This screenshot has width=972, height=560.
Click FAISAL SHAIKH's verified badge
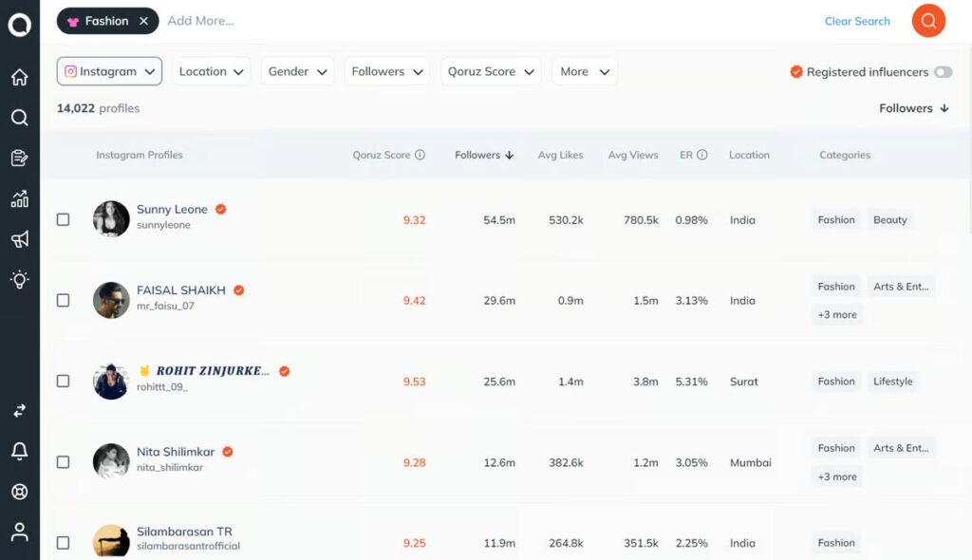(x=238, y=290)
